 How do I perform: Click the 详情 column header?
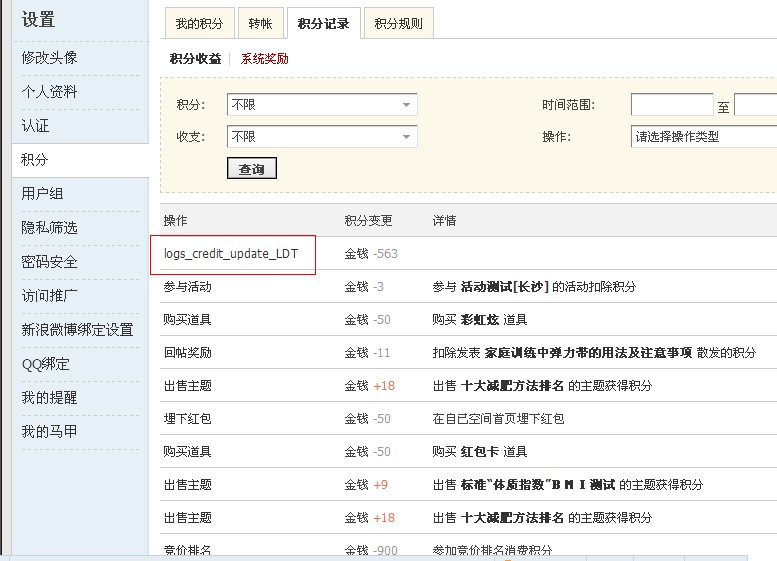click(x=444, y=221)
